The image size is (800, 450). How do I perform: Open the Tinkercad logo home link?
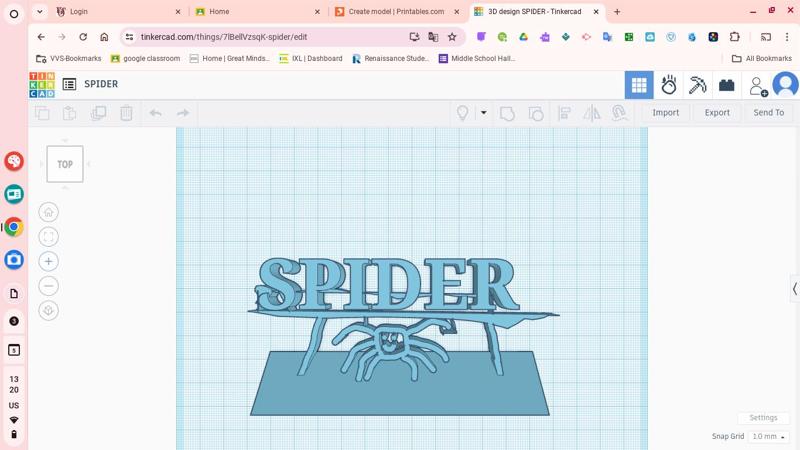(x=42, y=85)
